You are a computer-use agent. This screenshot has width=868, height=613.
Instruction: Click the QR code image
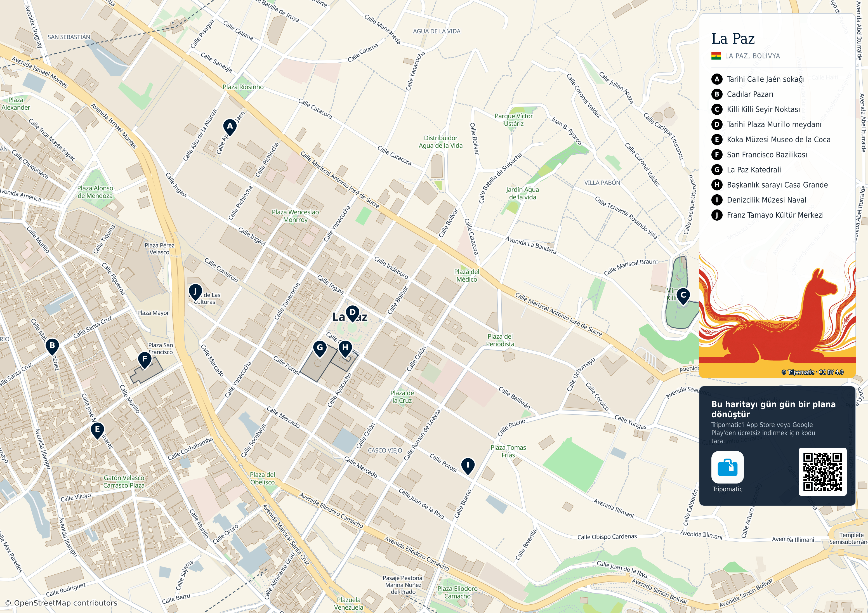pyautogui.click(x=822, y=471)
